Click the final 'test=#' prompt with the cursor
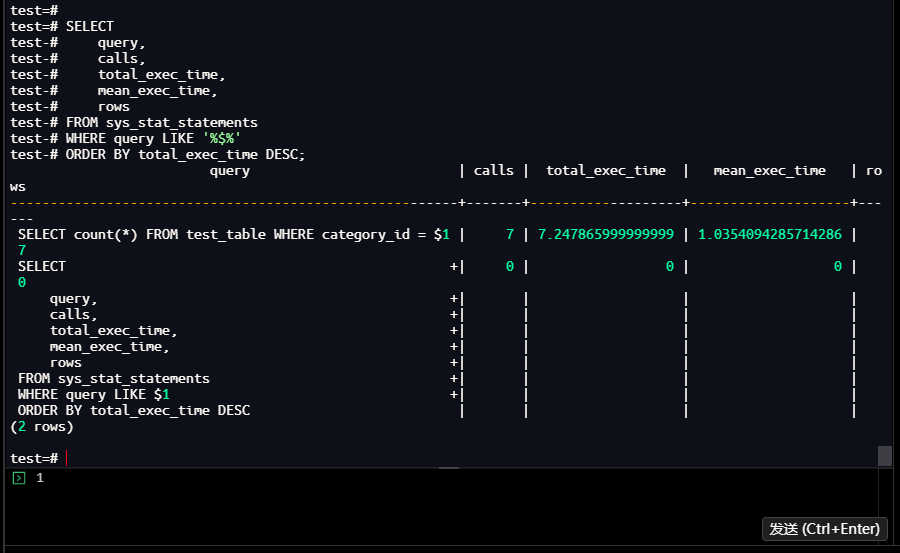The width and height of the screenshot is (900, 553). (x=34, y=458)
